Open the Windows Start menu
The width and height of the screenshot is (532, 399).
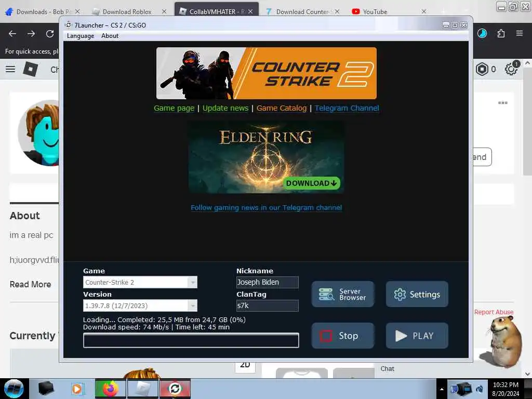pos(14,389)
